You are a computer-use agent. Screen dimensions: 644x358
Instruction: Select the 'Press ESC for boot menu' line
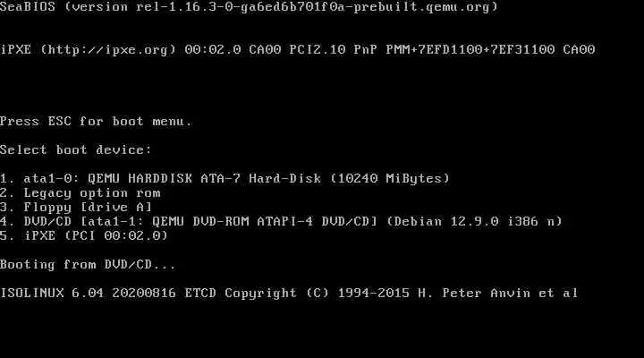96,122
